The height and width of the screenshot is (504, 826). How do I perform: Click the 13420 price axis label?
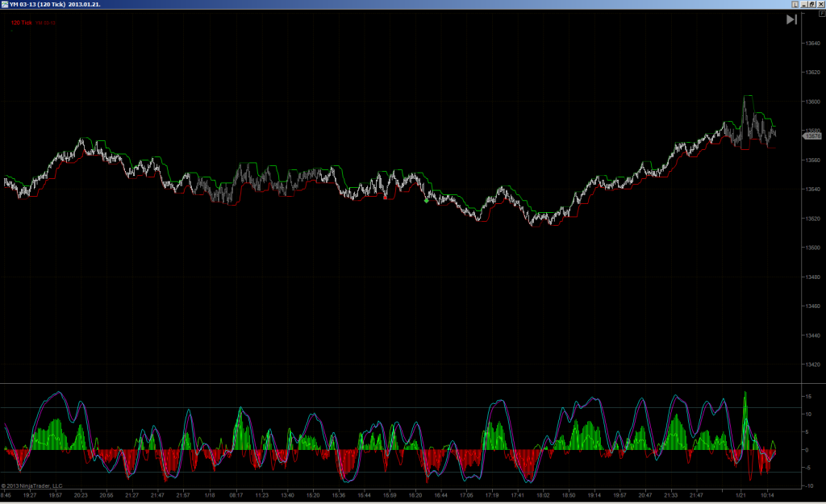pyautogui.click(x=813, y=364)
